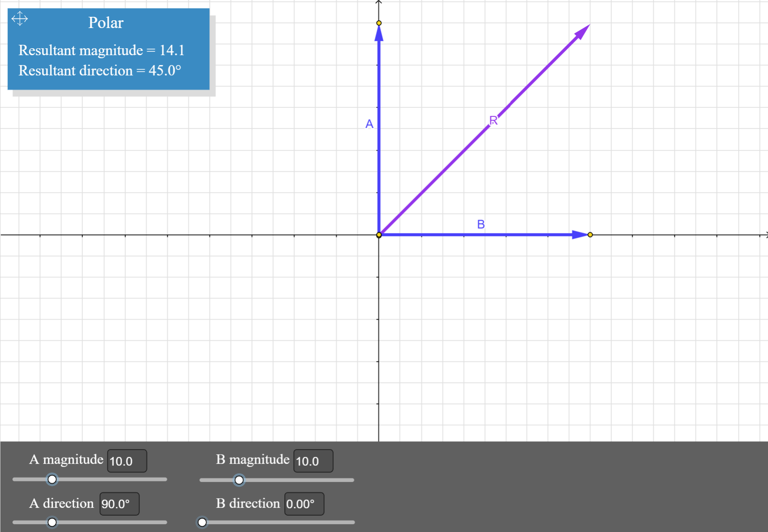Click the B direction value box

(x=304, y=504)
